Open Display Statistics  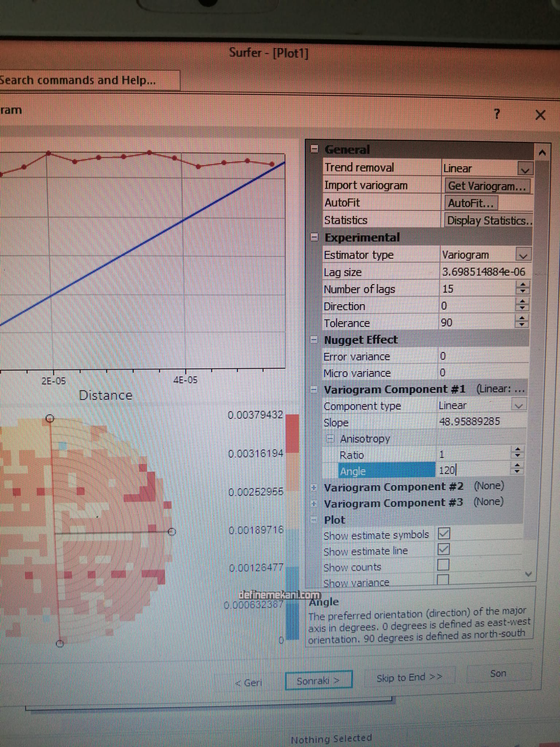click(489, 221)
